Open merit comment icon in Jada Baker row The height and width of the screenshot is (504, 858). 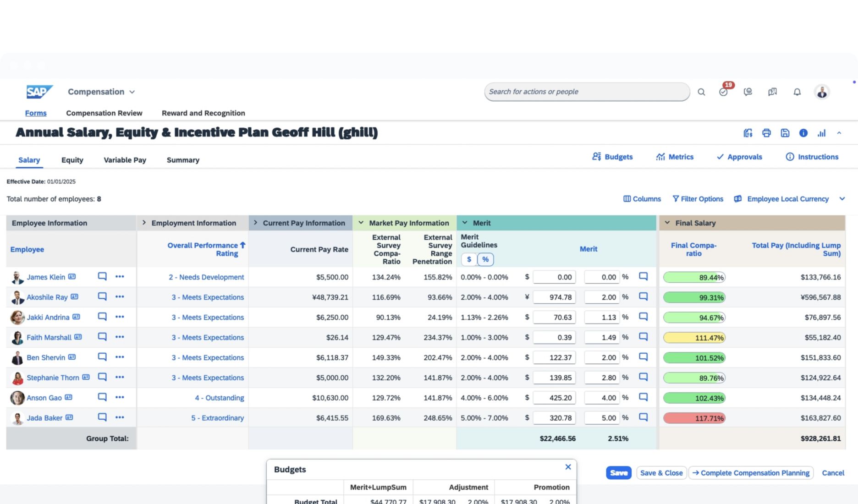pos(643,417)
